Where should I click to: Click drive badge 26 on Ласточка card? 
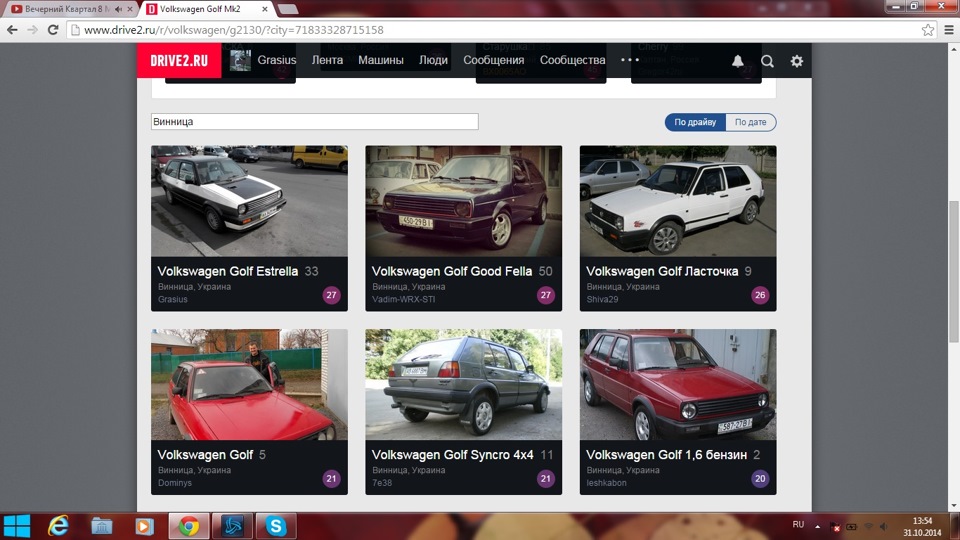point(760,295)
